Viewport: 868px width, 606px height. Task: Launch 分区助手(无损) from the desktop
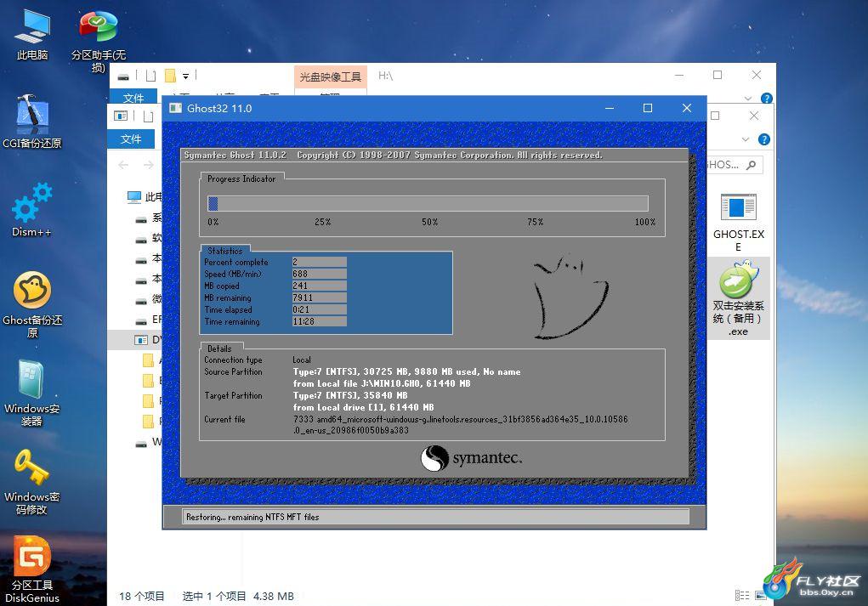(x=99, y=42)
